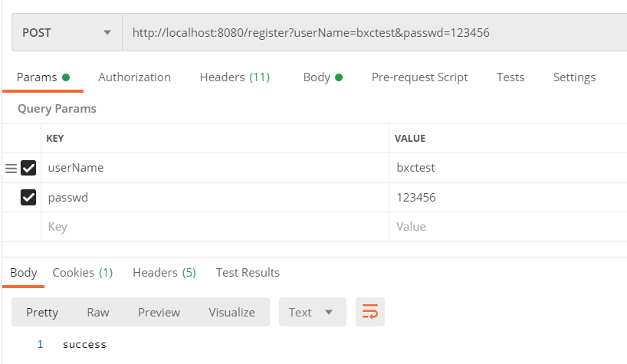
Task: Open the request Headers (11) tab
Action: [x=235, y=77]
